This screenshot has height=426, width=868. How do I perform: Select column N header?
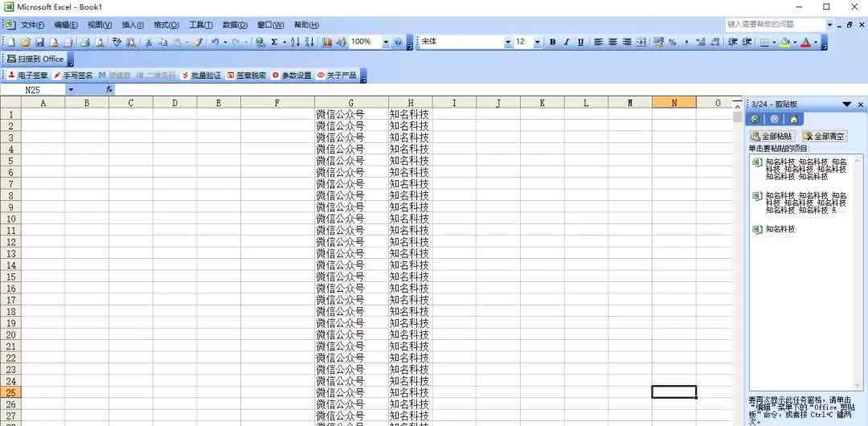(x=674, y=103)
